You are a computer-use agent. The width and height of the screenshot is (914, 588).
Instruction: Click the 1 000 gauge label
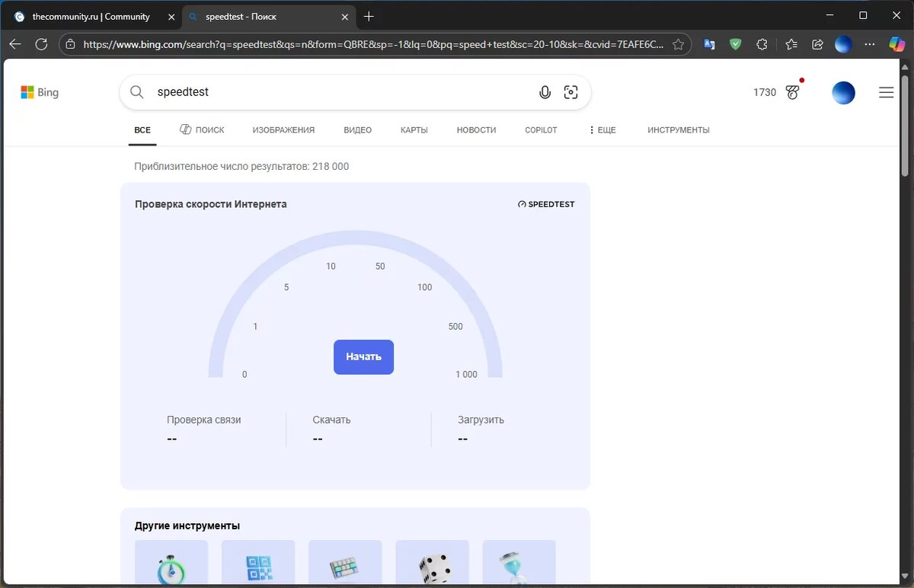point(466,374)
